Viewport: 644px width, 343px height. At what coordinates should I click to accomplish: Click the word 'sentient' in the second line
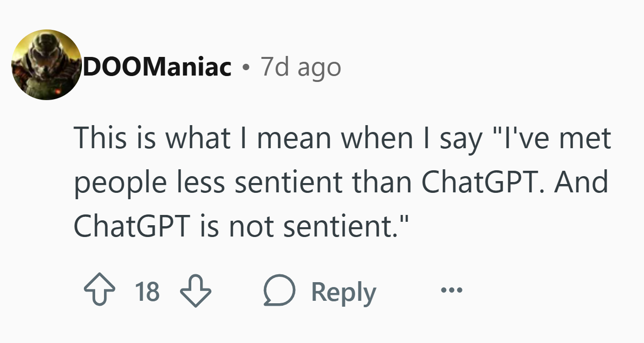[290, 182]
